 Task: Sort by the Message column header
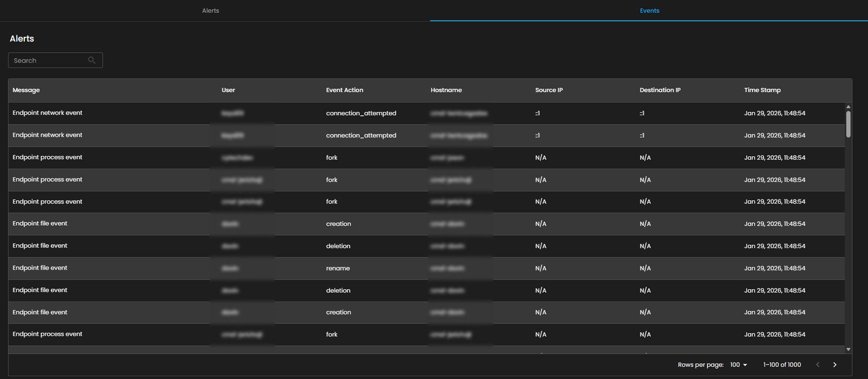26,90
